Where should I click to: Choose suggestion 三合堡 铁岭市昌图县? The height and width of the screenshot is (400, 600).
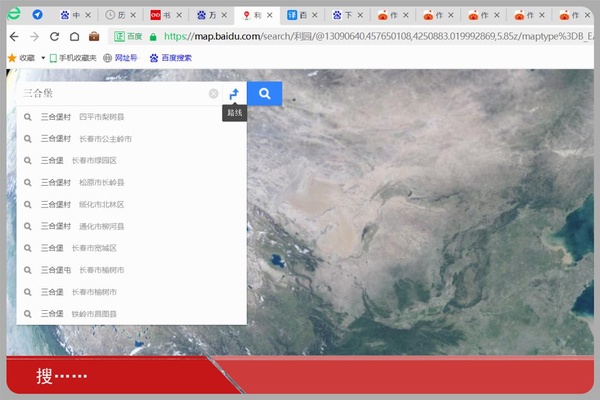80,314
